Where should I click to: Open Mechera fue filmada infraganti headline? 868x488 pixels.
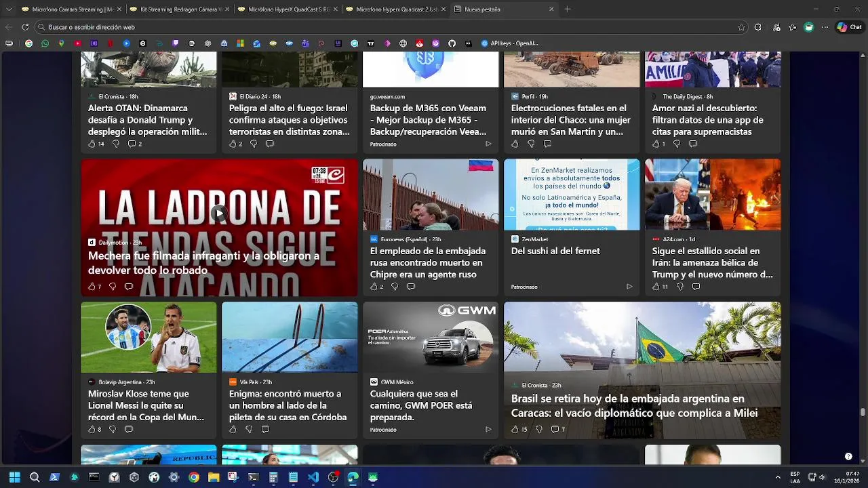[203, 263]
